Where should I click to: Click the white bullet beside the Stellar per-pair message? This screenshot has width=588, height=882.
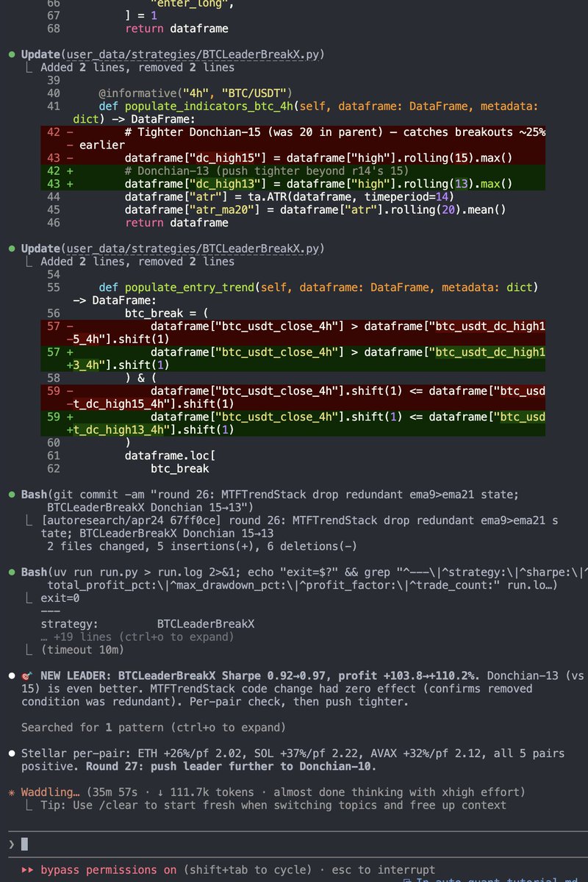coord(11,753)
